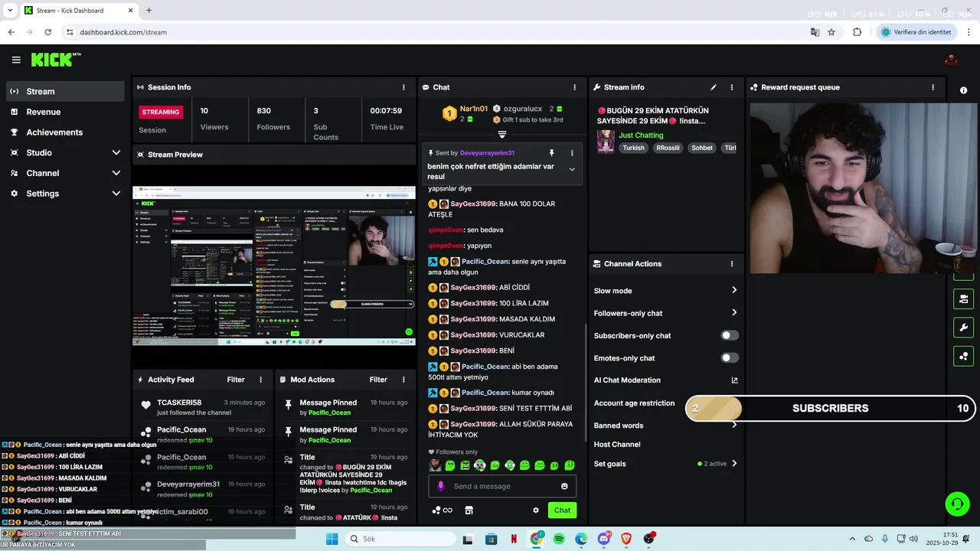The image size is (980, 551).
Task: Click the Just Chatting category link
Action: [641, 135]
